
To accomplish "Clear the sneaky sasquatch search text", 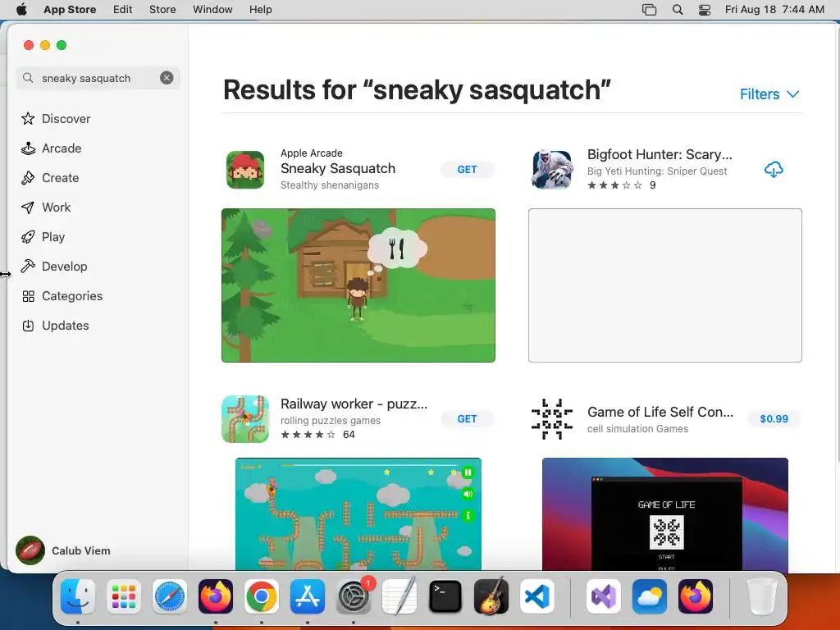I will tap(167, 78).
